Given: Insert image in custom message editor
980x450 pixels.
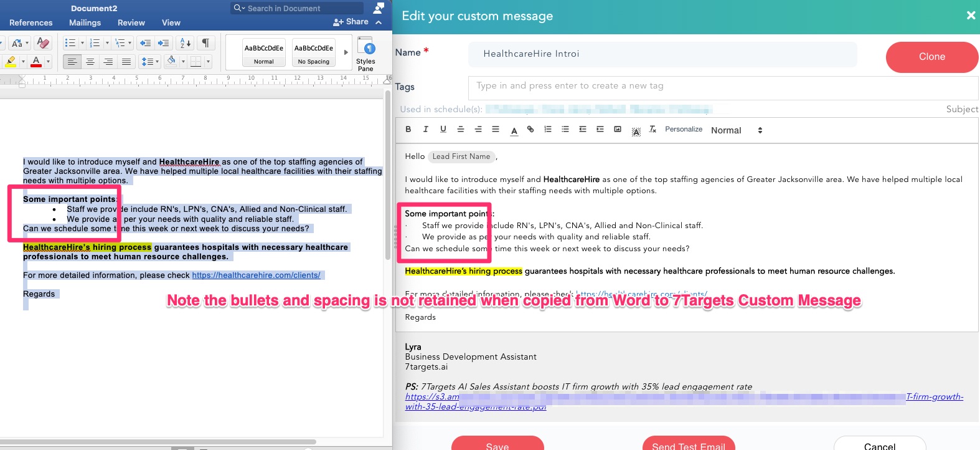Looking at the screenshot, I should click(x=618, y=130).
